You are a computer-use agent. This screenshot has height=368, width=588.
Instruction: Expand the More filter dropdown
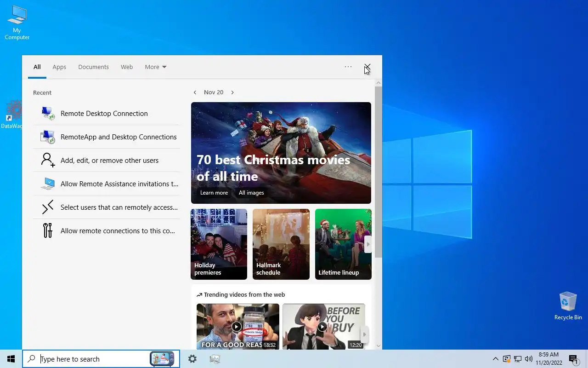point(156,67)
